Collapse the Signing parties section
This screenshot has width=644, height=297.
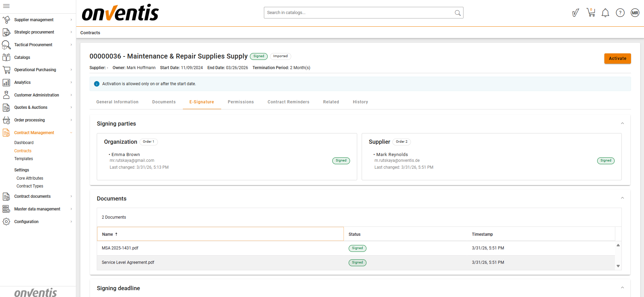(622, 124)
